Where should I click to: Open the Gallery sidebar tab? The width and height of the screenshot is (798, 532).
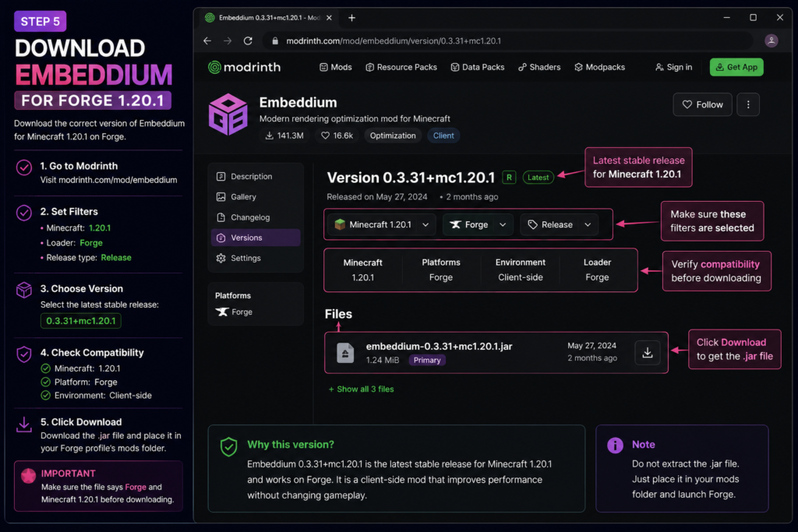click(x=256, y=197)
